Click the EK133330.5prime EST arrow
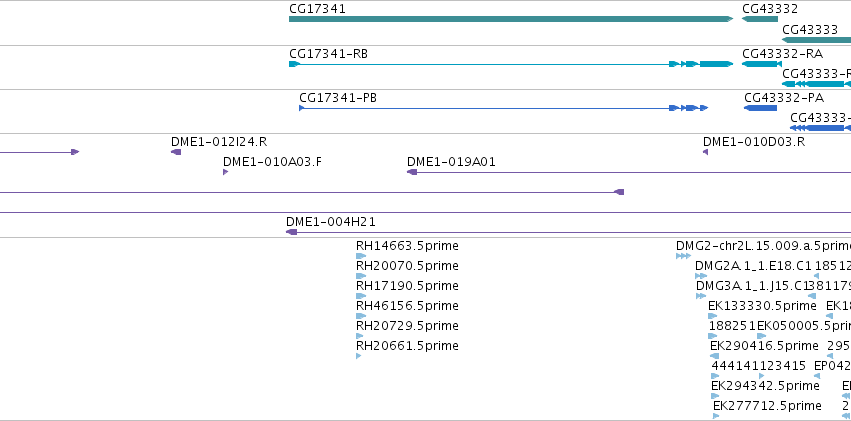 pos(713,316)
